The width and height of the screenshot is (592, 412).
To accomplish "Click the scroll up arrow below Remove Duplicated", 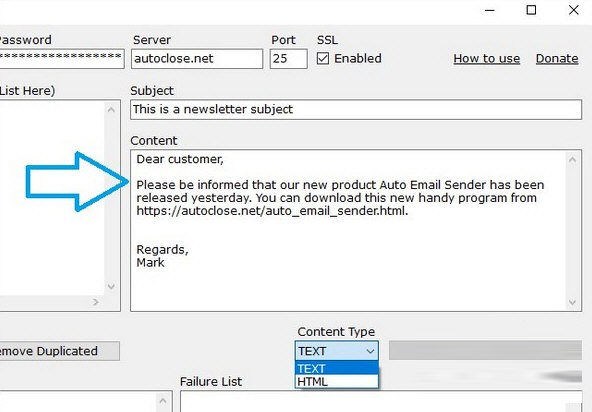I will [x=163, y=401].
